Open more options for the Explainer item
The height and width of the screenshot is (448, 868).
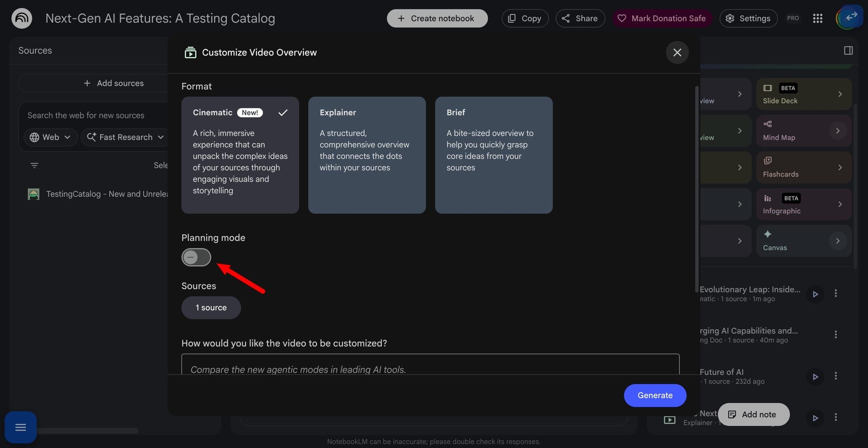pos(835,417)
